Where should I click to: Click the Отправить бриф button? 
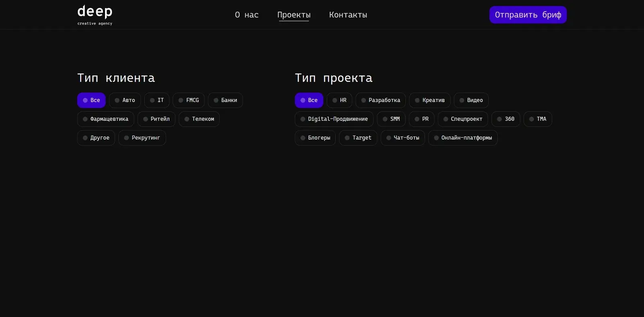click(x=528, y=15)
